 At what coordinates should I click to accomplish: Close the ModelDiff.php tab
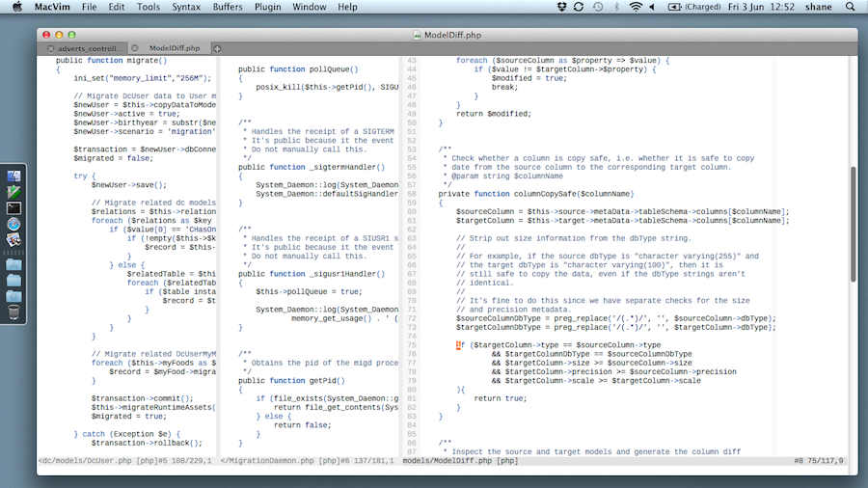tap(136, 48)
